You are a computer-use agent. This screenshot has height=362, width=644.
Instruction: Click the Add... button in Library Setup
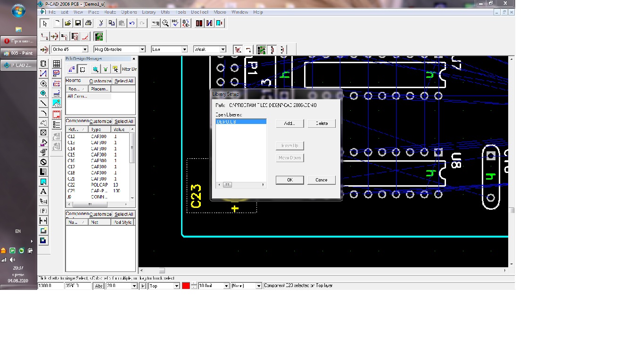point(289,123)
